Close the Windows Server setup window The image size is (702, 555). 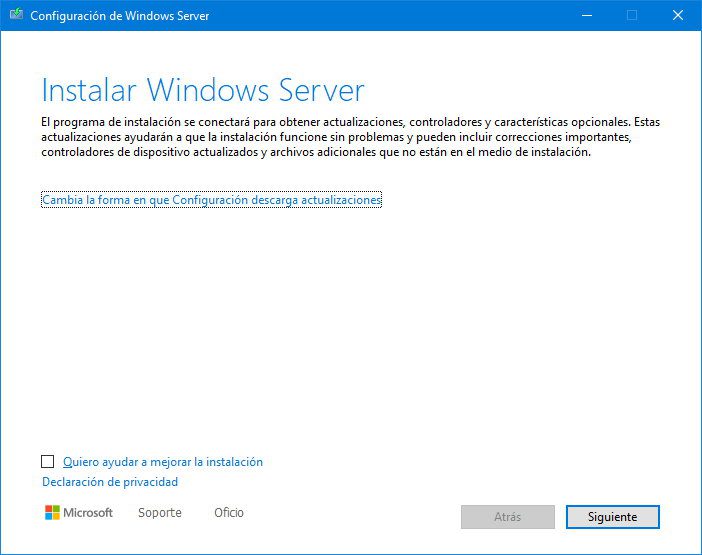pos(678,15)
